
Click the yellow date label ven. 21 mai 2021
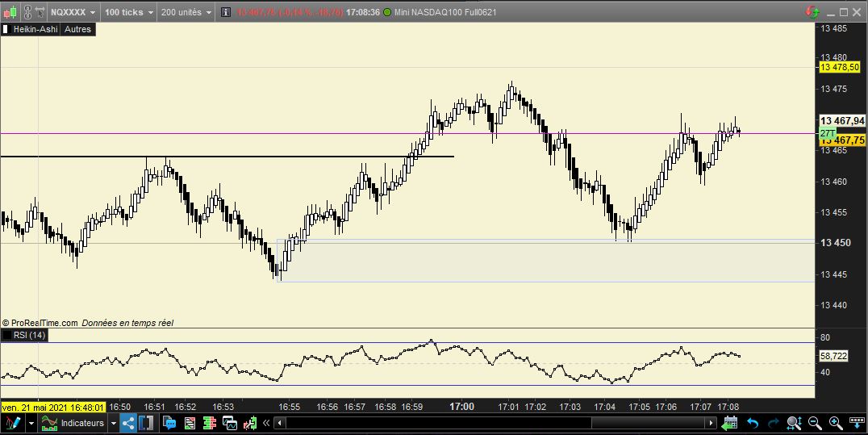tap(53, 408)
